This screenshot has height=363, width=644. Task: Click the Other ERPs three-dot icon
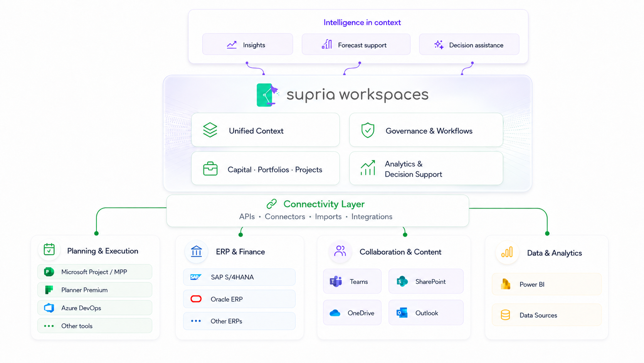click(196, 321)
